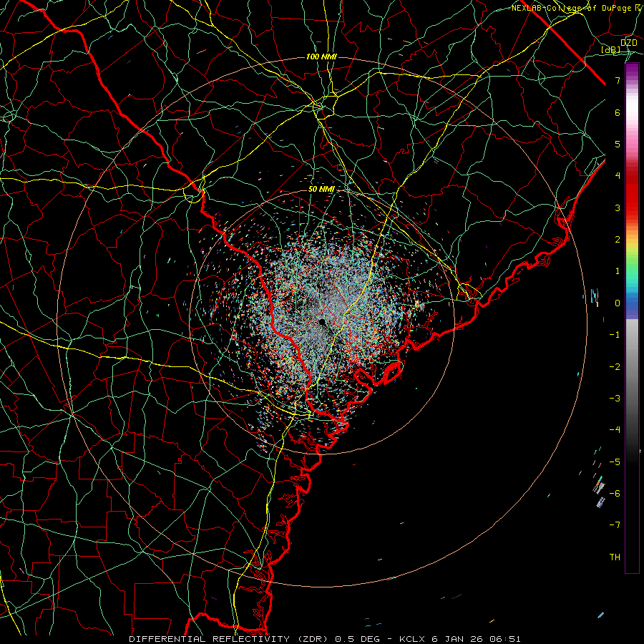644x644 pixels.
Task: Click the "[dB]" units label
Action: pos(611,49)
